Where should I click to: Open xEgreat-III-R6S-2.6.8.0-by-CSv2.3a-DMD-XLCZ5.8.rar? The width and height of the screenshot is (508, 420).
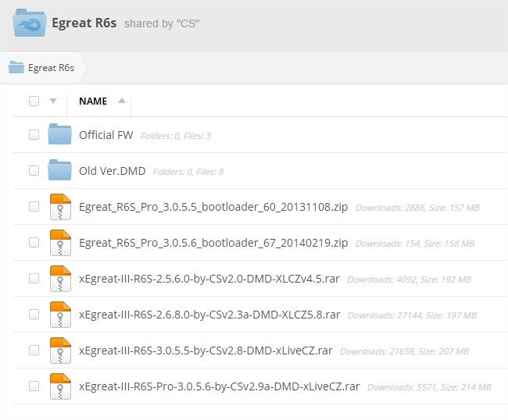tap(209, 315)
